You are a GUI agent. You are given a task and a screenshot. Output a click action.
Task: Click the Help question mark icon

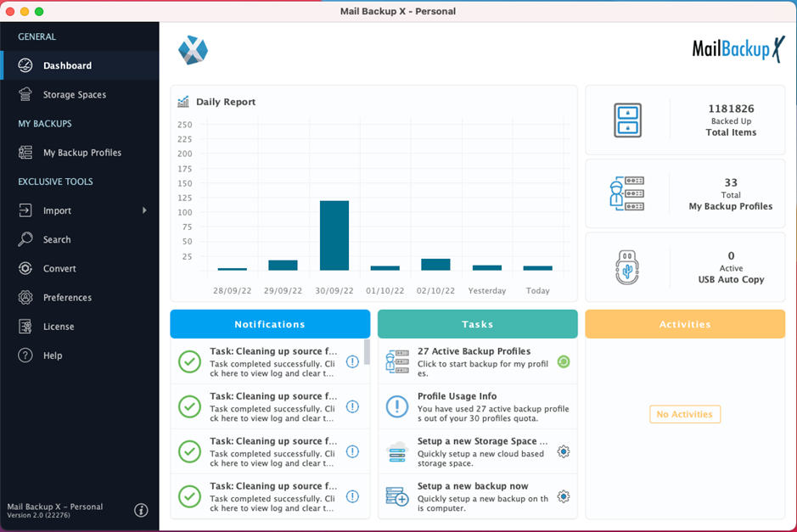pyautogui.click(x=25, y=356)
